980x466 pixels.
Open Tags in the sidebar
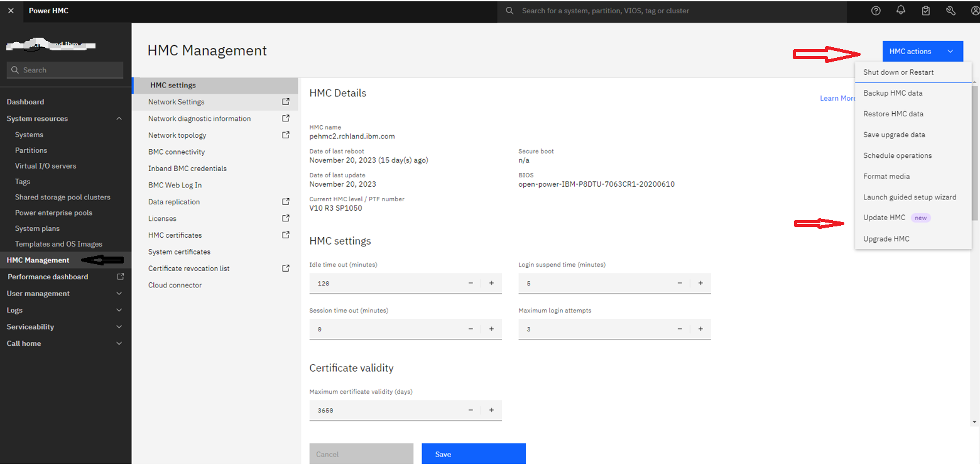23,182
